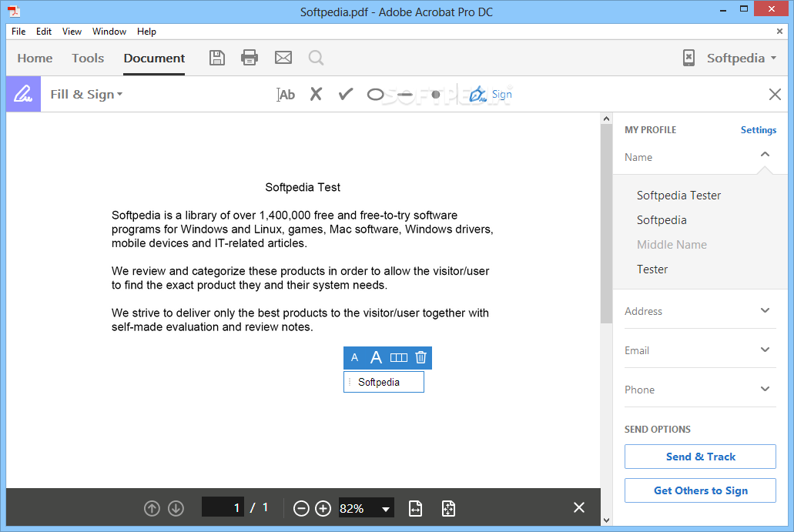Open the Edit menu
The image size is (794, 532).
click(44, 32)
